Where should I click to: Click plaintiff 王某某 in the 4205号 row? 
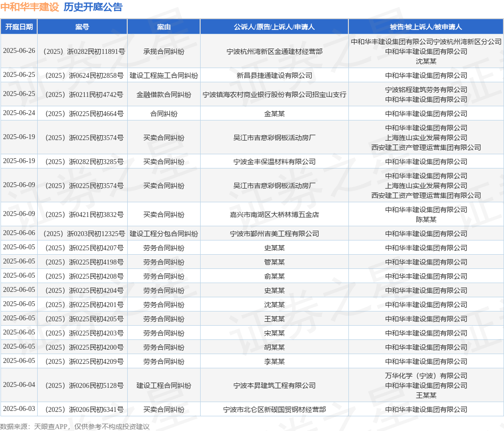274,319
